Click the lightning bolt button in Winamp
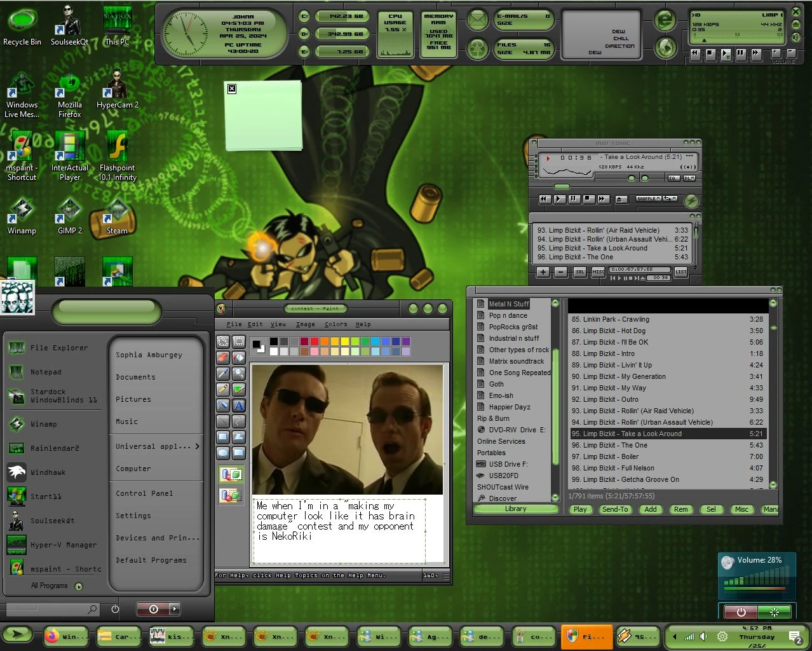The width and height of the screenshot is (812, 651). tap(691, 201)
